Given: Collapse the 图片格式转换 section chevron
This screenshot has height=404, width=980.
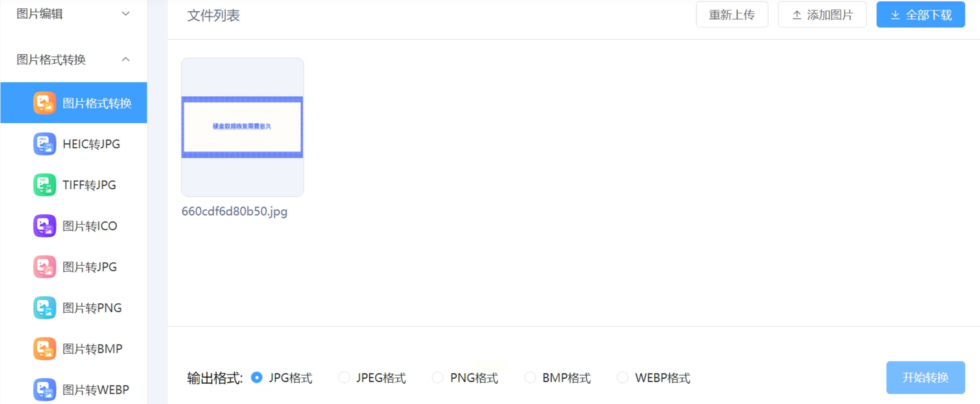Looking at the screenshot, I should [126, 59].
